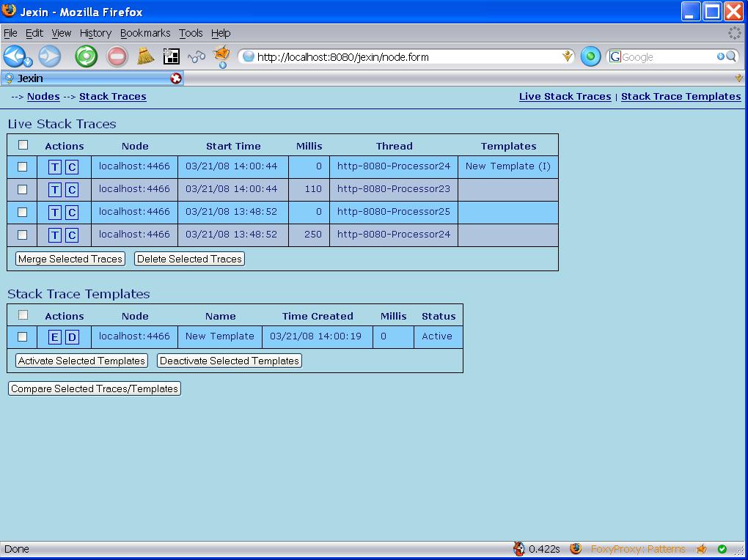Open the File menu
This screenshot has height=560, width=748.
tap(10, 33)
